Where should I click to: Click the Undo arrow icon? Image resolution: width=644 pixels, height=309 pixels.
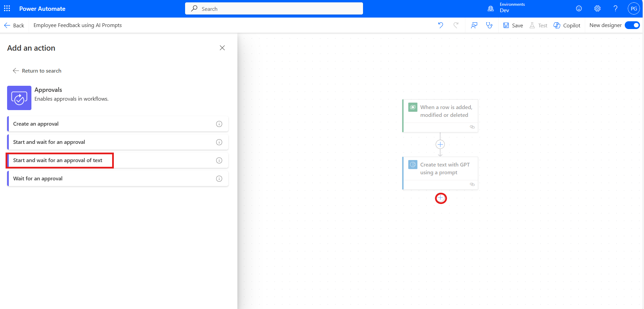tap(440, 25)
